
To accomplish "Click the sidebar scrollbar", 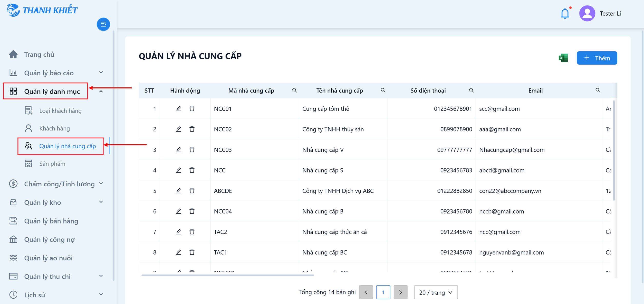I will point(113,156).
